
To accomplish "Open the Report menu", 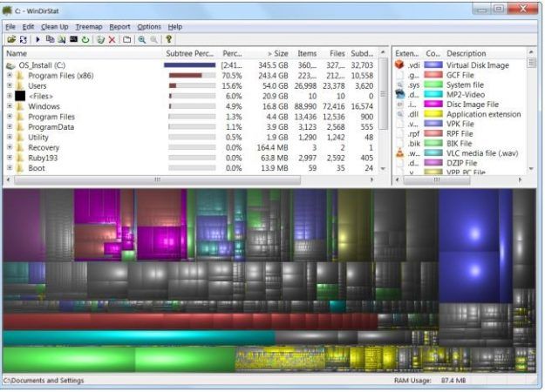I will pyautogui.click(x=119, y=27).
